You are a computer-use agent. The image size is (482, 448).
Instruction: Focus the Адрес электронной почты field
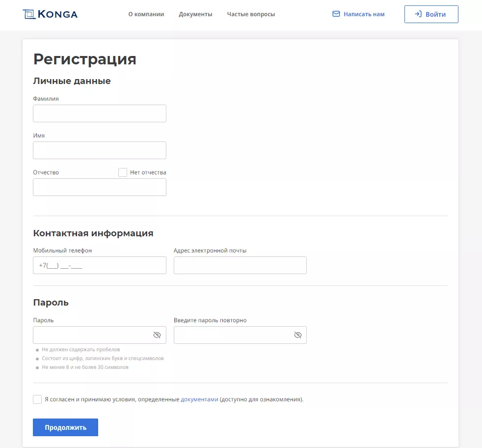(240, 265)
